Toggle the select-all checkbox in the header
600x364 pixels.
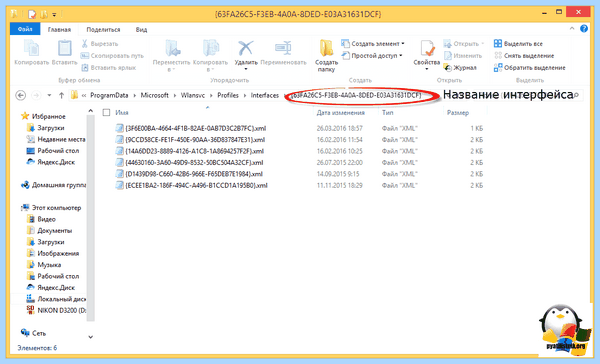tap(106, 113)
